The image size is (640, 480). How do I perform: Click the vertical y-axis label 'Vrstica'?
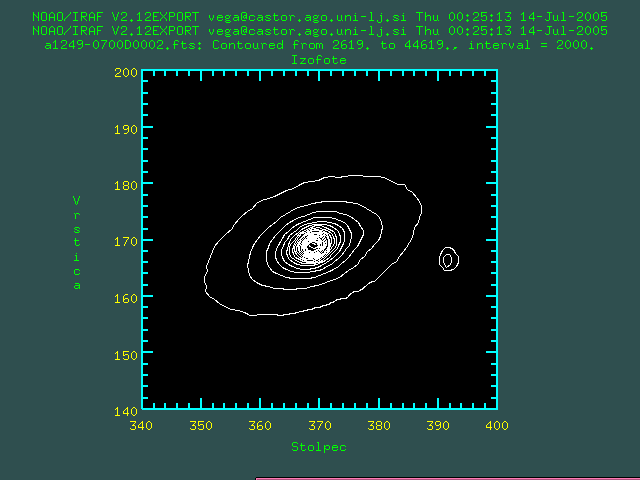tap(77, 243)
